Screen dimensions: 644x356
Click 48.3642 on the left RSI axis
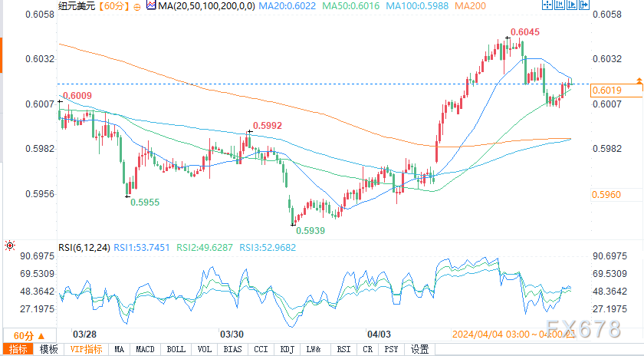[x=38, y=292]
